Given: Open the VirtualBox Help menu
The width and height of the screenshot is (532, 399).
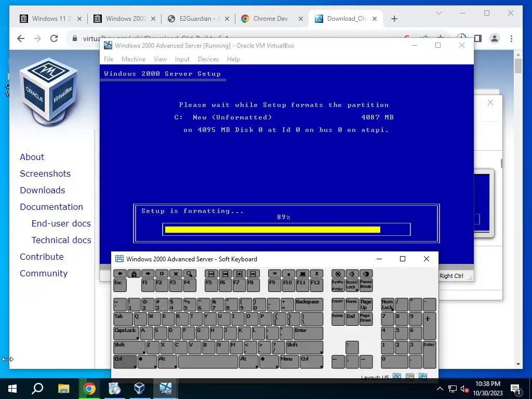Looking at the screenshot, I should pyautogui.click(x=233, y=59).
